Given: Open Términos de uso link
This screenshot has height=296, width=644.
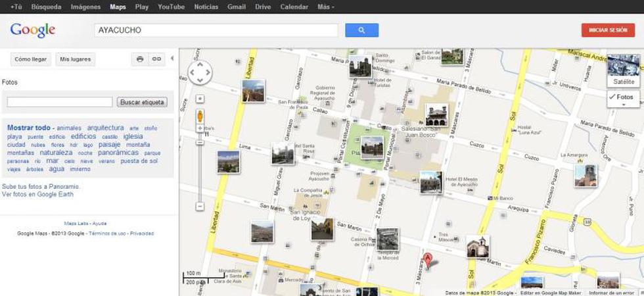Looking at the screenshot, I should (108, 234).
